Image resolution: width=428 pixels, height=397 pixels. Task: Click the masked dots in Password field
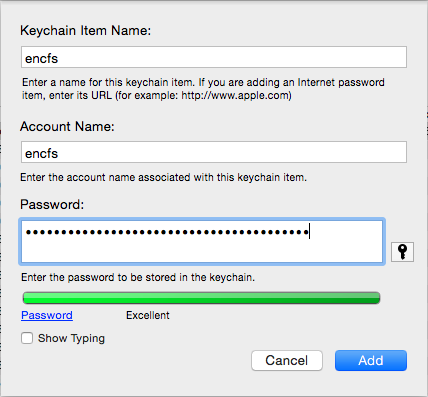pos(167,232)
